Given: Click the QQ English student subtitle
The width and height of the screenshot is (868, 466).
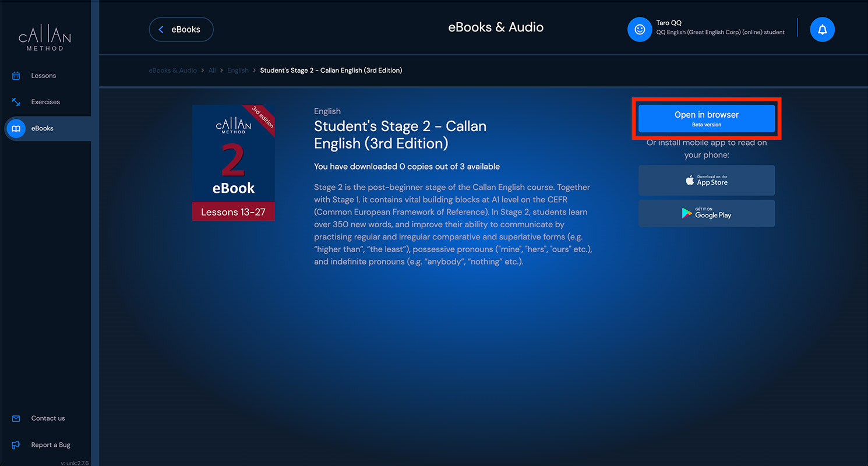Looking at the screenshot, I should click(x=720, y=33).
